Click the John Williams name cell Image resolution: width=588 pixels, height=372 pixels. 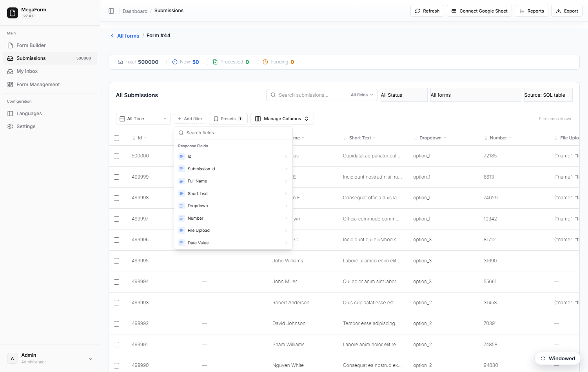pos(288,261)
